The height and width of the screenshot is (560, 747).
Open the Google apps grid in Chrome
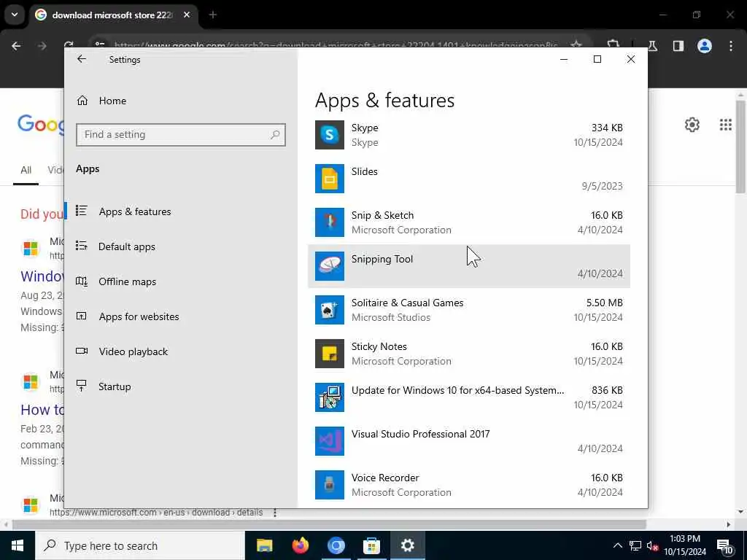(725, 125)
